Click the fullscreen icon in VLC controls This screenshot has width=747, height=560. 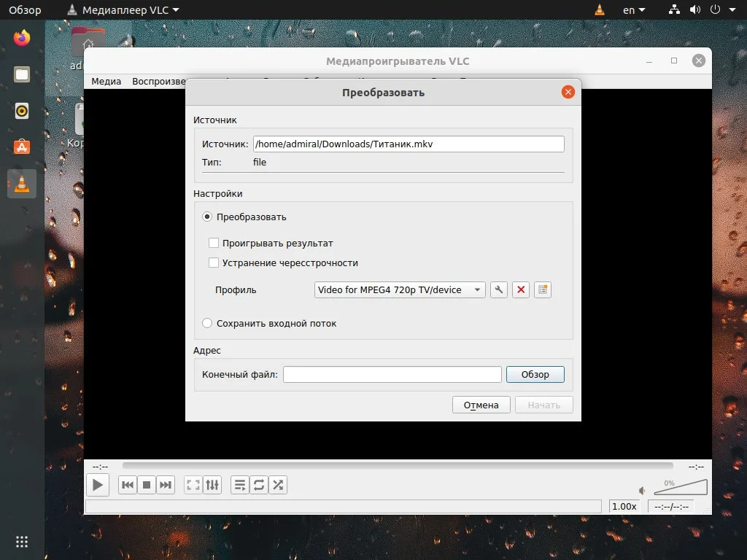coord(193,484)
